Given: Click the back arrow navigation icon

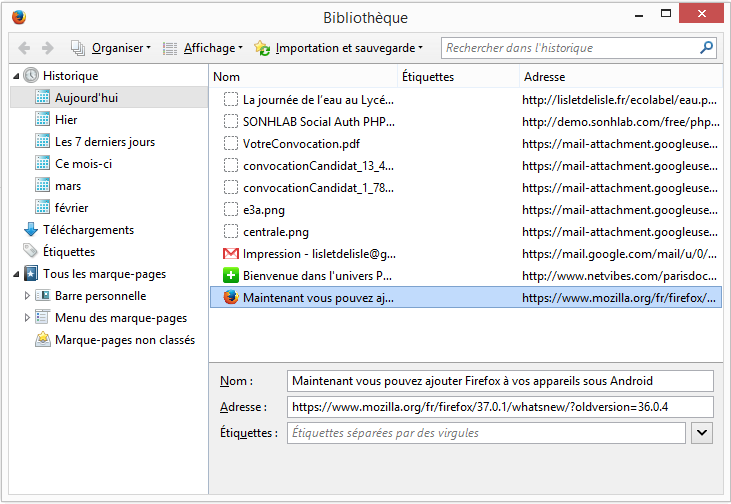Looking at the screenshot, I should pyautogui.click(x=24, y=48).
